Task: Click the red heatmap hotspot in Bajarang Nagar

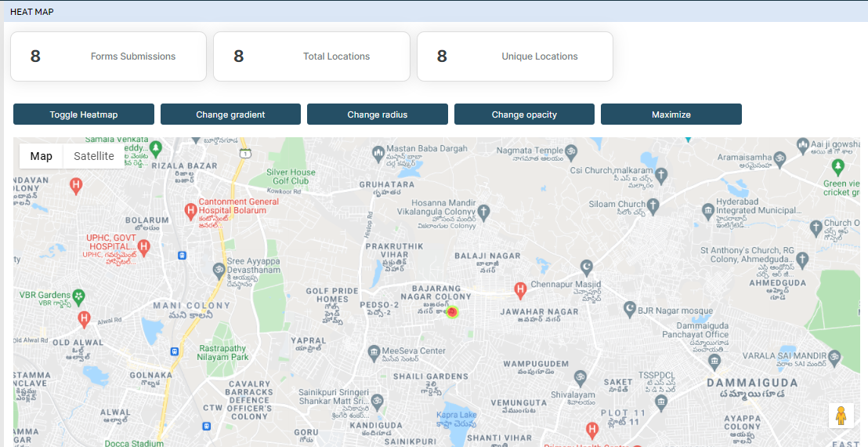Action: tap(452, 312)
